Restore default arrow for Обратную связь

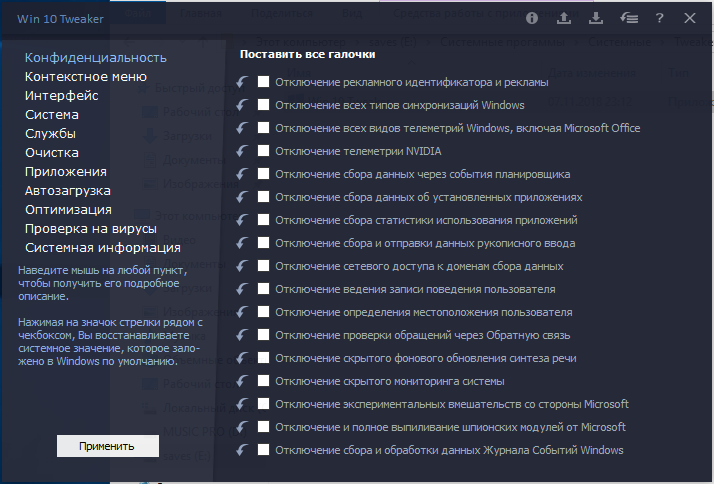tap(242, 335)
